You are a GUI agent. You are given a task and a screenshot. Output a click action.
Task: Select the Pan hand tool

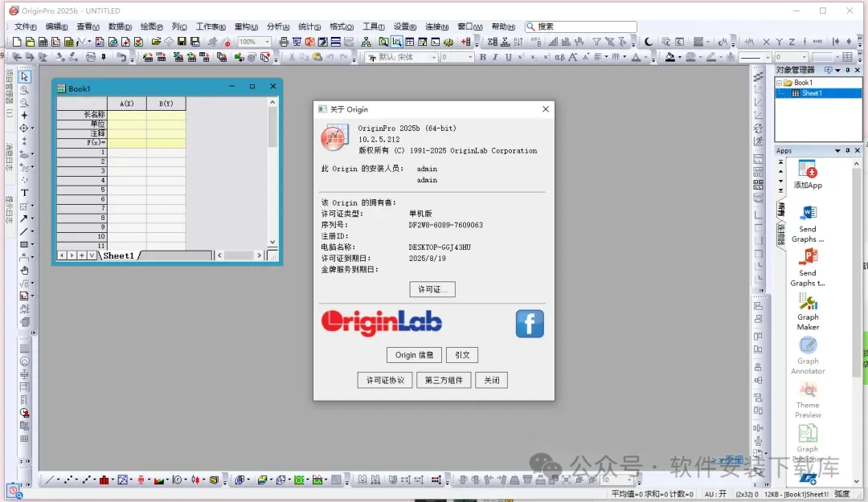click(x=24, y=271)
